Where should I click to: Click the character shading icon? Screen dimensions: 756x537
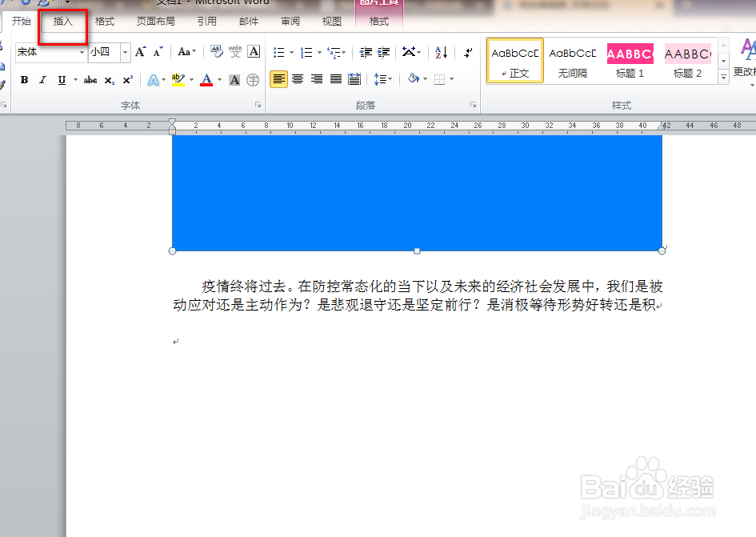234,80
